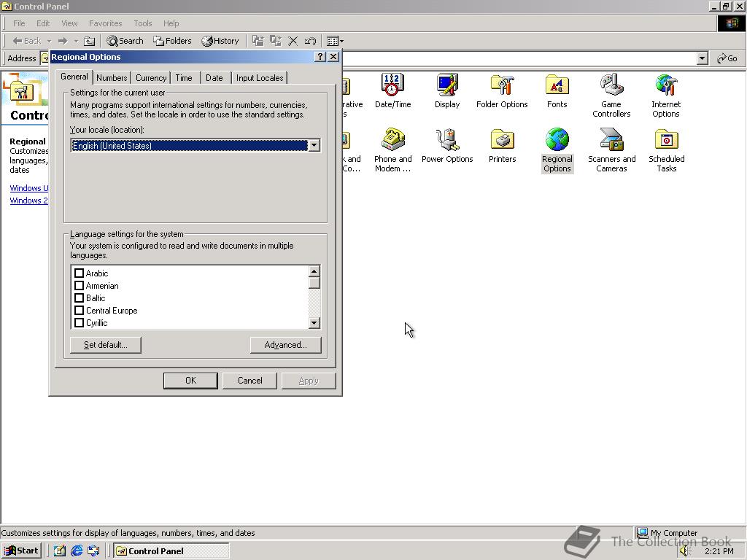Image resolution: width=747 pixels, height=560 pixels.
Task: Open the History toolbar button
Action: (x=220, y=41)
